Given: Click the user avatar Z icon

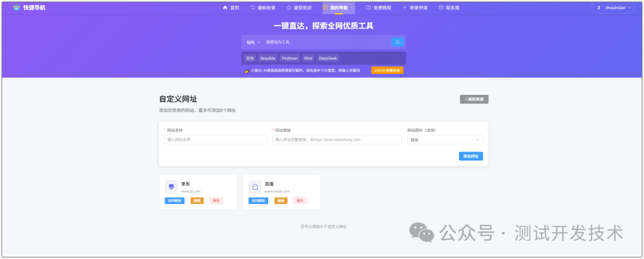Looking at the screenshot, I should click(598, 8).
